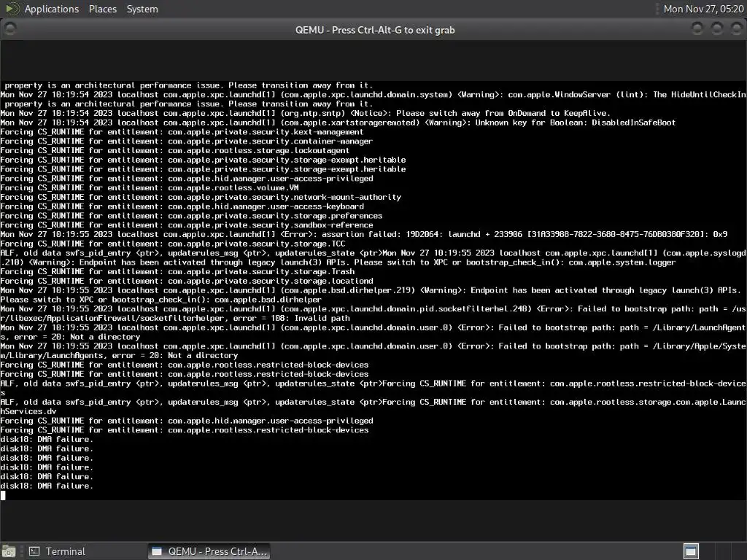Click the text '(org.ntp.sntp)'
This screenshot has height=560, width=747.
(x=312, y=113)
